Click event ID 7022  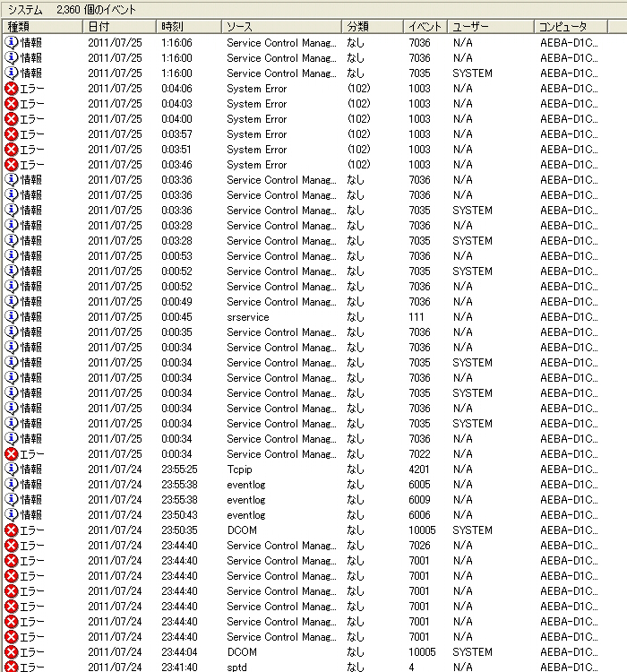(x=419, y=454)
